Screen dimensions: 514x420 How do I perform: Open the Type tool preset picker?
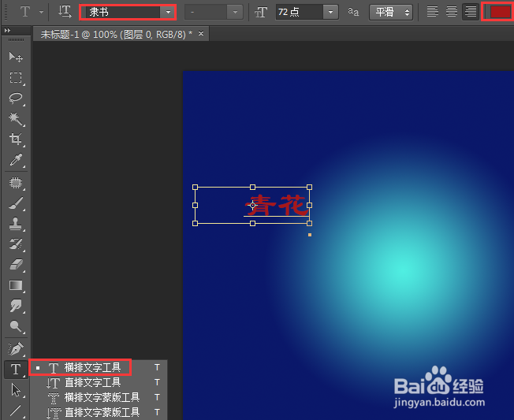(x=41, y=12)
